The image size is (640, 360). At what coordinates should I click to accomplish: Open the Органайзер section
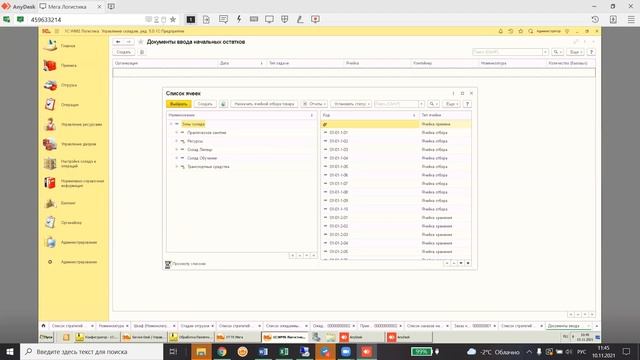pos(71,222)
